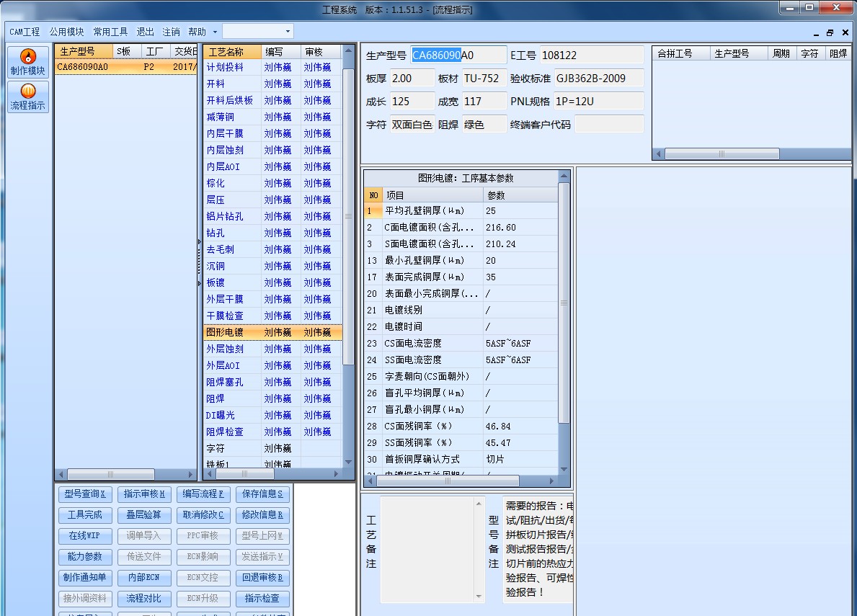
Task: Select the 铝片钻孔 process row
Action: 272,216
